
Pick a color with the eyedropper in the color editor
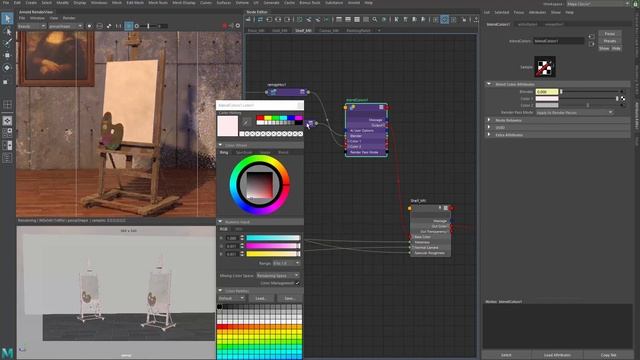[246, 122]
